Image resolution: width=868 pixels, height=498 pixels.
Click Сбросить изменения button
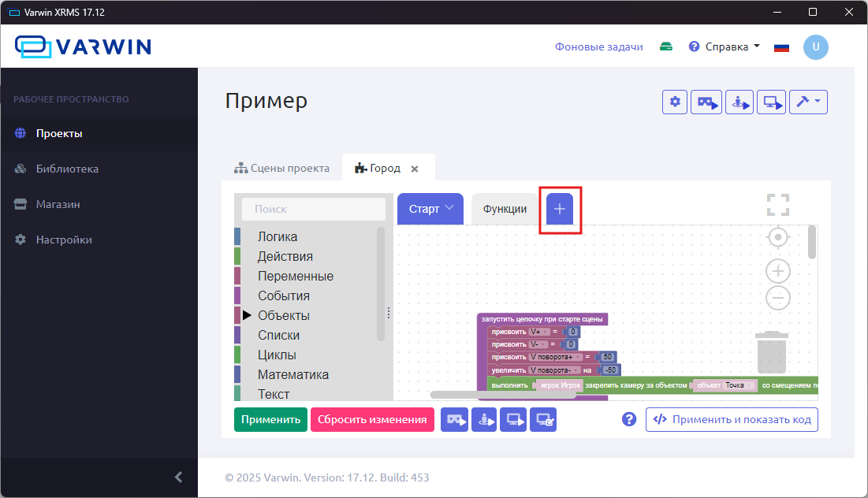pos(372,420)
